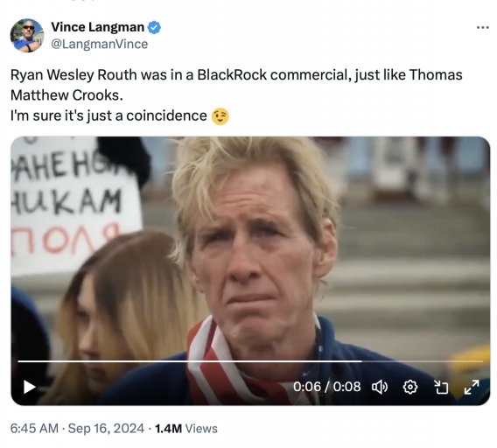Open the three-dot more options menu
This screenshot has width=497, height=448.
pyautogui.click(x=482, y=28)
